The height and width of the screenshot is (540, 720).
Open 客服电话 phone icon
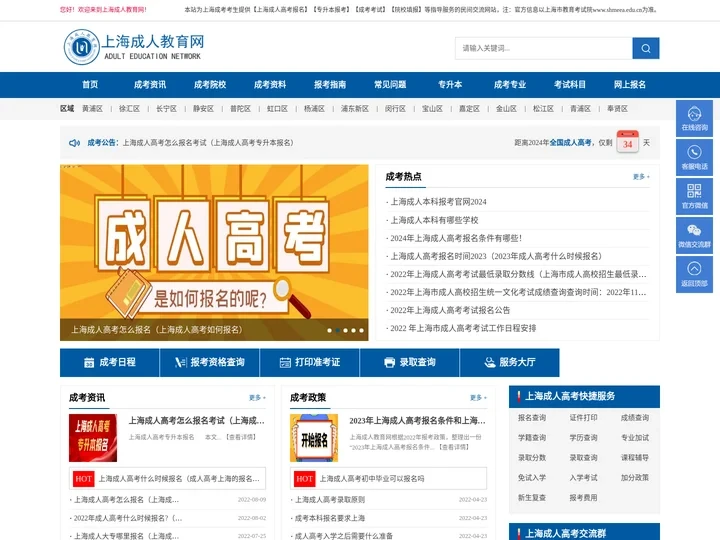pyautogui.click(x=694, y=157)
